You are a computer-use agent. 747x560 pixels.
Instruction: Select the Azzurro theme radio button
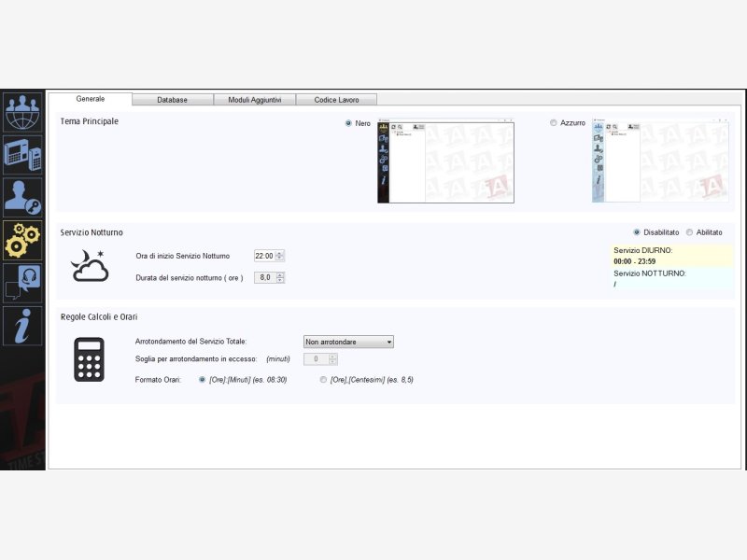[x=554, y=123]
